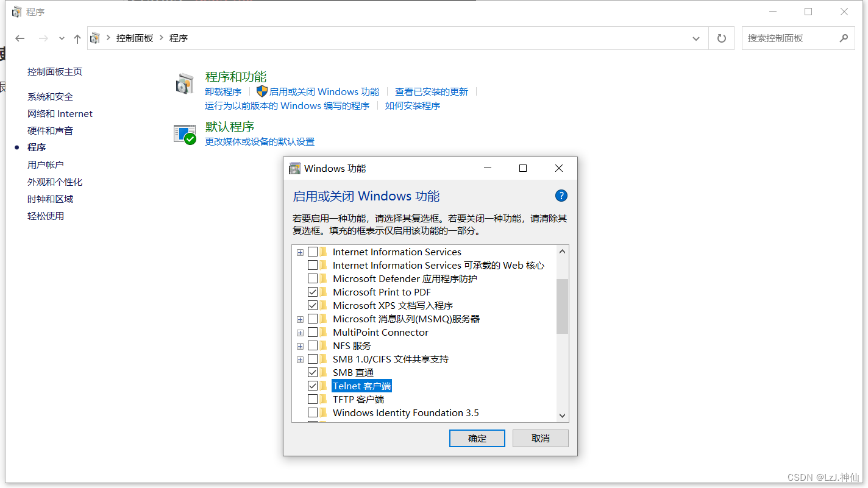The height and width of the screenshot is (488, 868).
Task: Open 硬件和声音 category
Action: (50, 130)
